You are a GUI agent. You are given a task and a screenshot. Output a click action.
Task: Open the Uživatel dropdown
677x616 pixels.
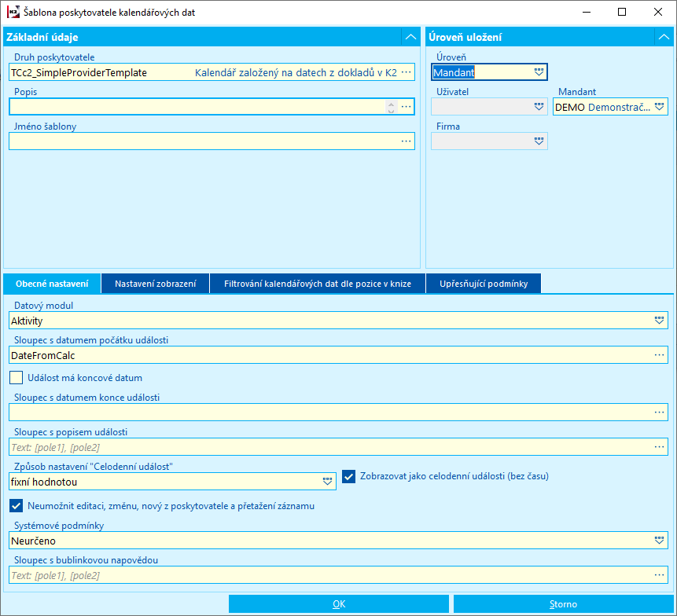539,107
